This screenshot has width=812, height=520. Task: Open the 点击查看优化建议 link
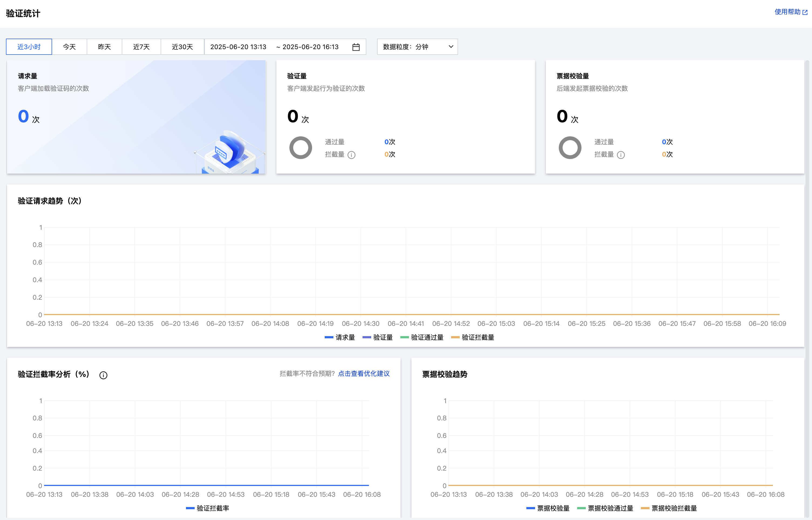tap(364, 373)
